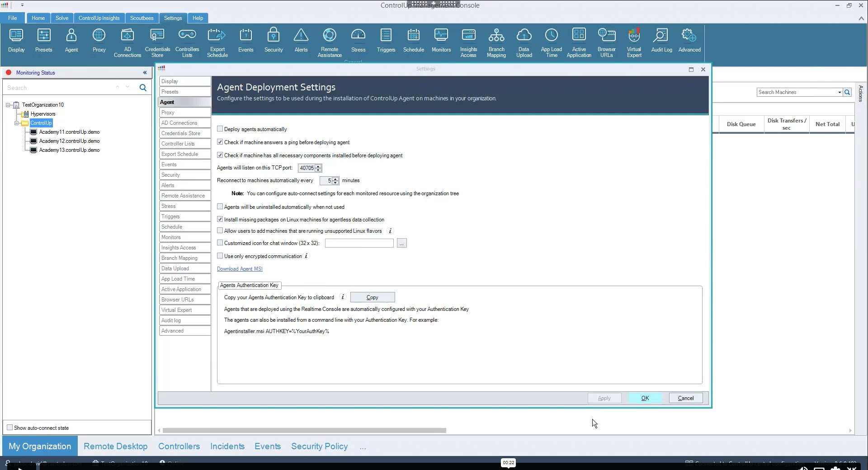This screenshot has width=868, height=470.
Task: Toggle Show auto-connect state checkbox
Action: pos(9,428)
